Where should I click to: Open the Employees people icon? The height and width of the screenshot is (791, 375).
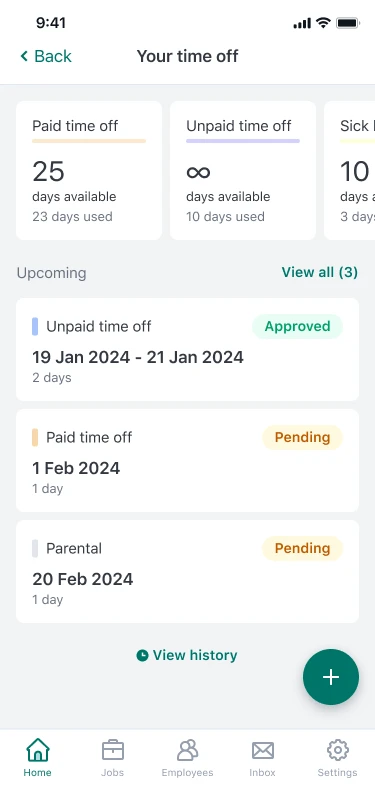(x=187, y=750)
